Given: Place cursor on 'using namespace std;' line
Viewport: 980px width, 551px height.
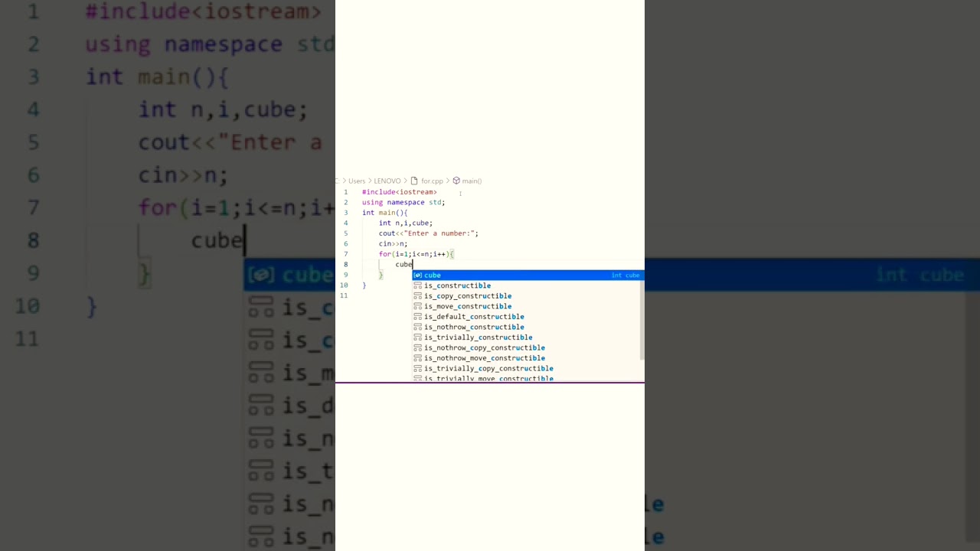Looking at the screenshot, I should click(x=403, y=202).
